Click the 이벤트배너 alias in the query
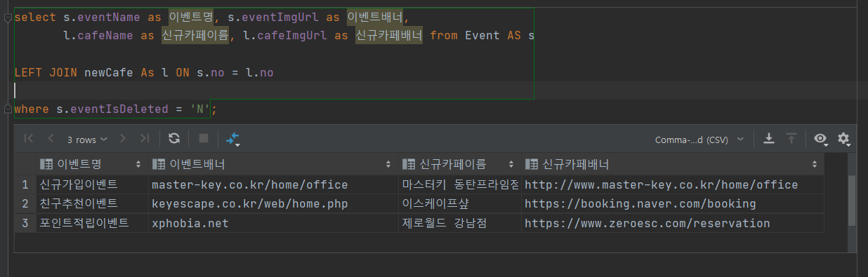The image size is (868, 277). pos(376,18)
